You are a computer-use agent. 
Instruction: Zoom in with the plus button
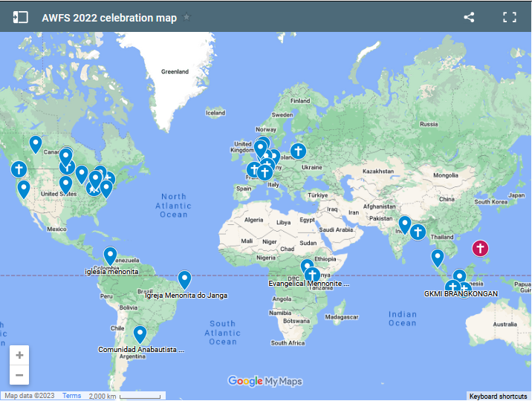pos(19,355)
